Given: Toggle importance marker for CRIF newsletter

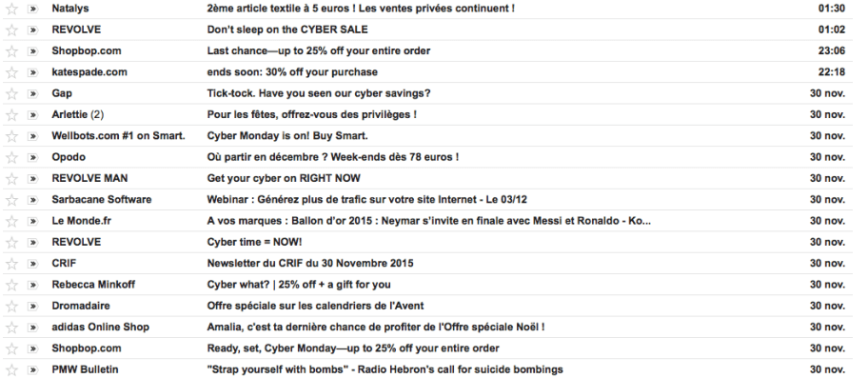Looking at the screenshot, I should pyautogui.click(x=32, y=264).
